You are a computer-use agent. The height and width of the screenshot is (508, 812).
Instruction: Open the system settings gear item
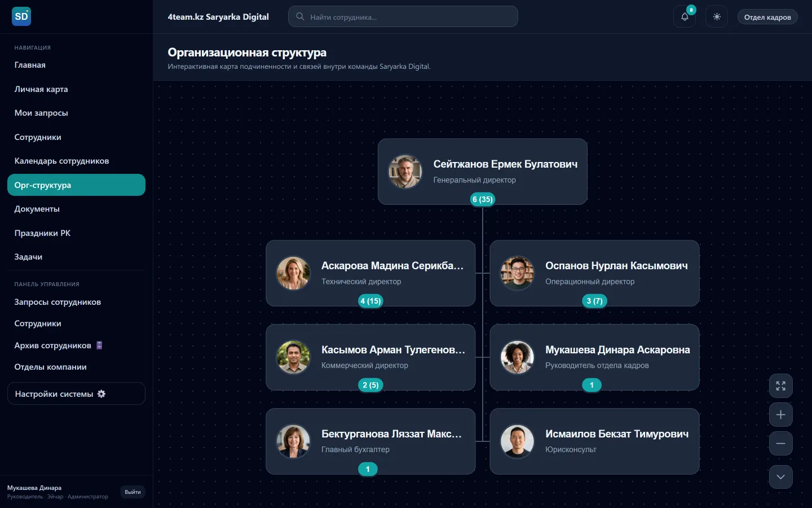click(x=76, y=393)
